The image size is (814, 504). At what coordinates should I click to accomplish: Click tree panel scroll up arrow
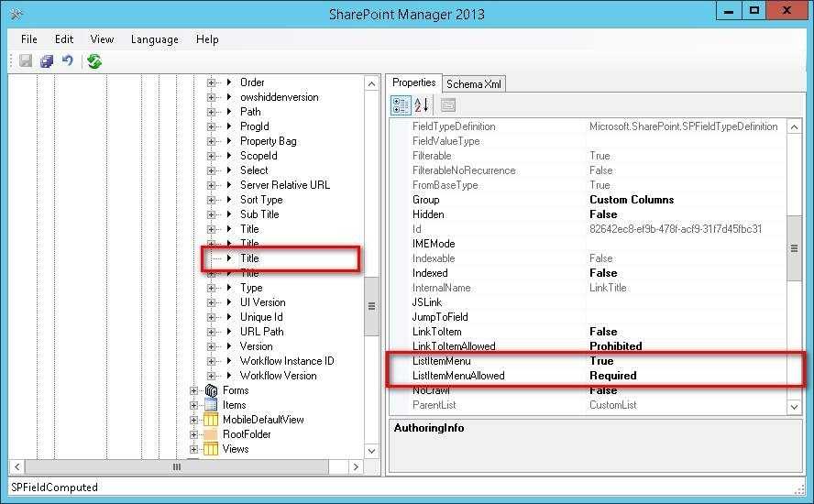(371, 83)
